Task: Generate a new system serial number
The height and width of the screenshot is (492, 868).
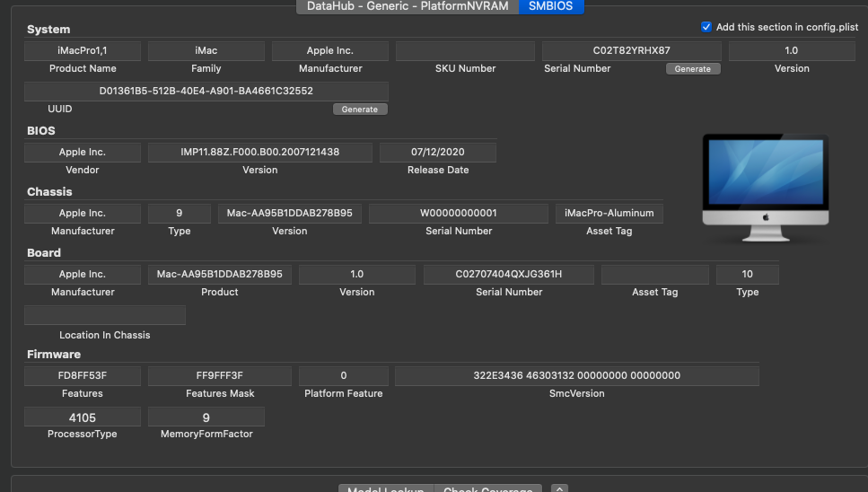Action: pyautogui.click(x=692, y=69)
